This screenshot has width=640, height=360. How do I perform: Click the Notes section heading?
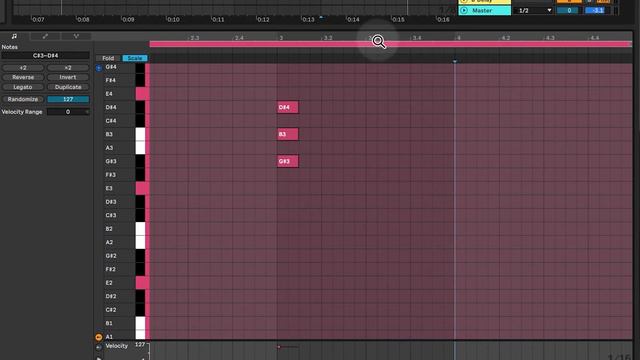point(9,47)
